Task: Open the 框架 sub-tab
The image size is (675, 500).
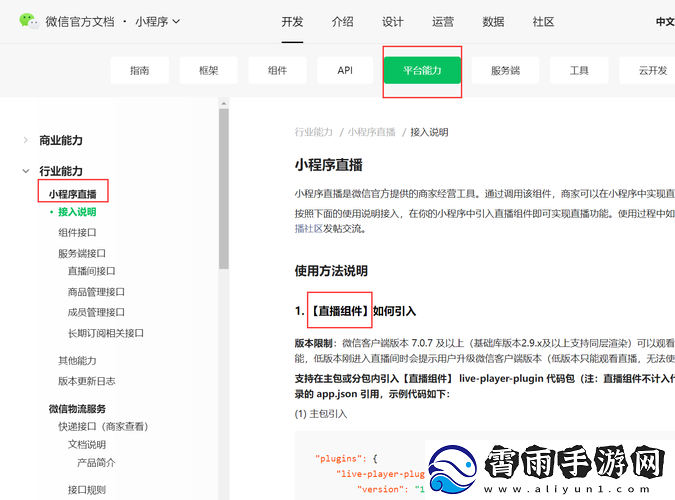Action: 208,70
